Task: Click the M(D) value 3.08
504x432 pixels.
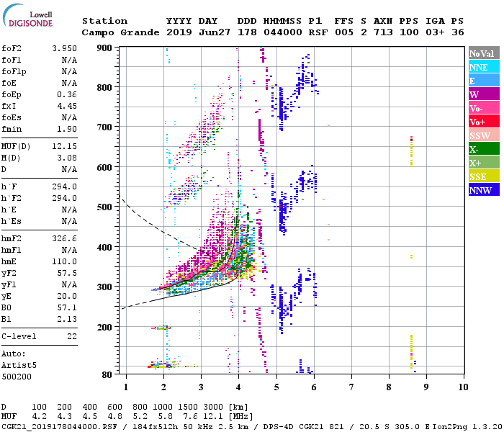Action: tap(67, 158)
